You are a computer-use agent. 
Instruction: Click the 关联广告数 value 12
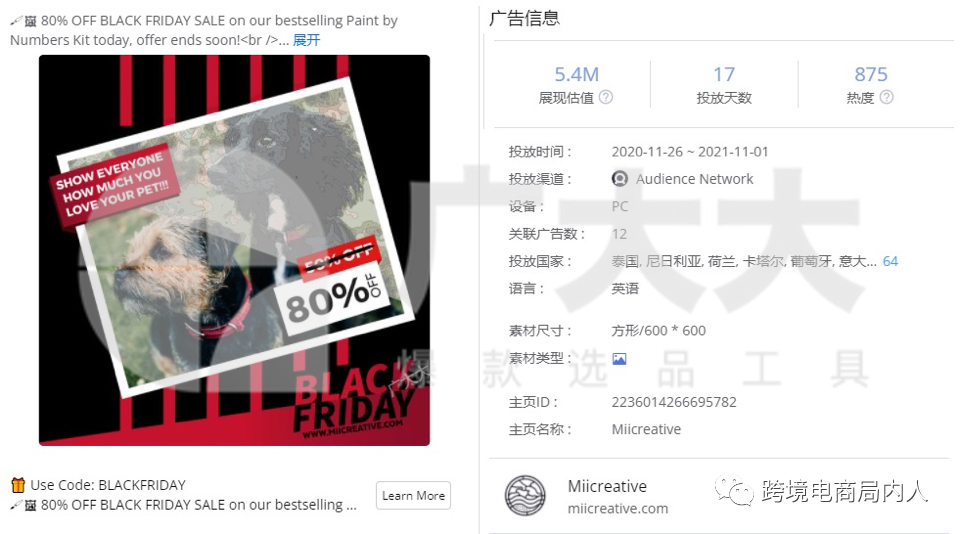[x=619, y=234]
